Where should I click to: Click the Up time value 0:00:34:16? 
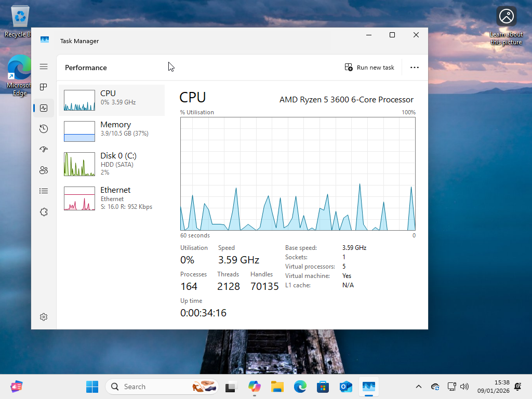[x=203, y=313]
